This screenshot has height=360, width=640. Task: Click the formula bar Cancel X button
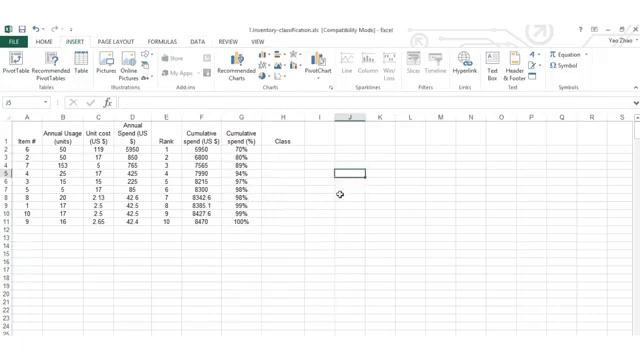pos(73,102)
